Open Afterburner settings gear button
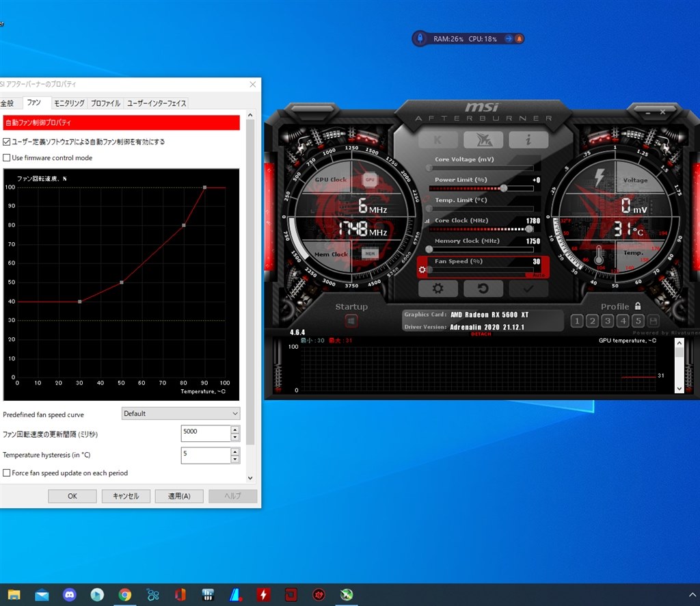 [x=438, y=289]
